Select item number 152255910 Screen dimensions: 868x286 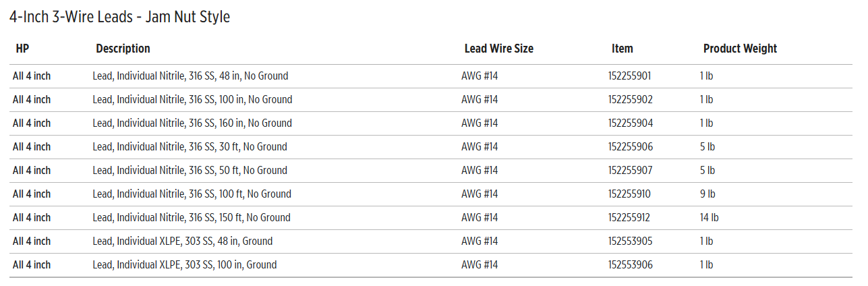629,194
